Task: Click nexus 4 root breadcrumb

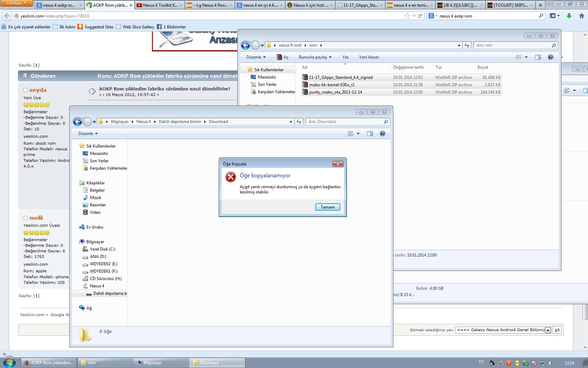Action: click(290, 45)
